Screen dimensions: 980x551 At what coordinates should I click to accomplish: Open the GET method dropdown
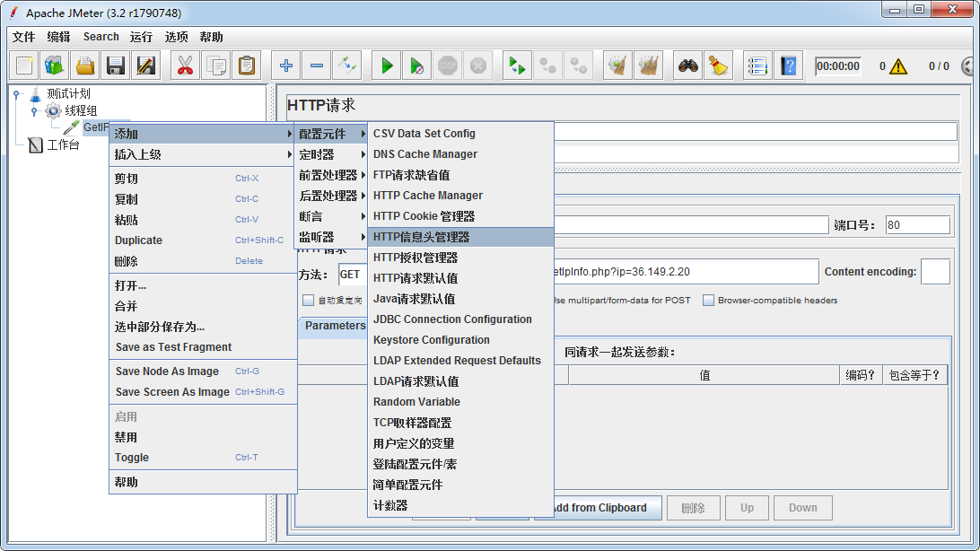coord(353,275)
